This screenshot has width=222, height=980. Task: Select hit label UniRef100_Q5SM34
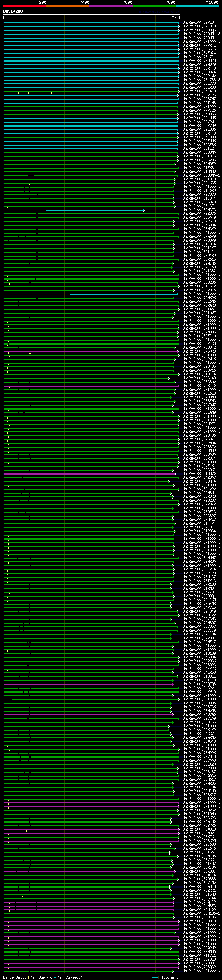pyautogui.click(x=199, y=225)
